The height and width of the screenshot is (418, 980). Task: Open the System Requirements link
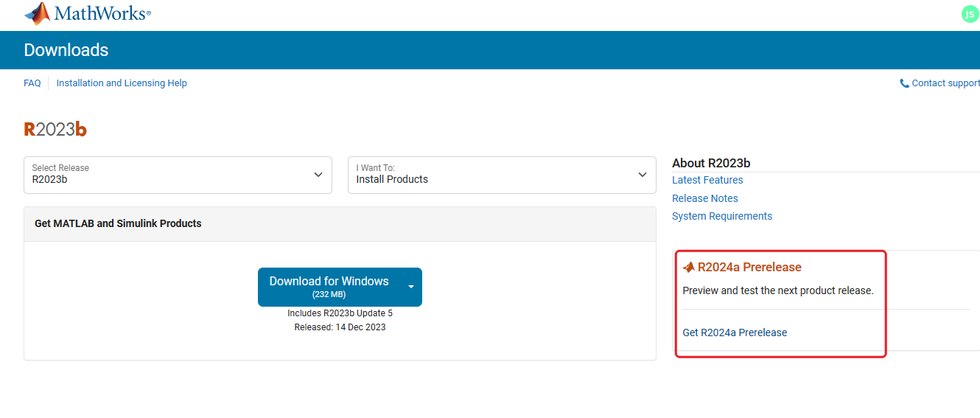pos(722,216)
